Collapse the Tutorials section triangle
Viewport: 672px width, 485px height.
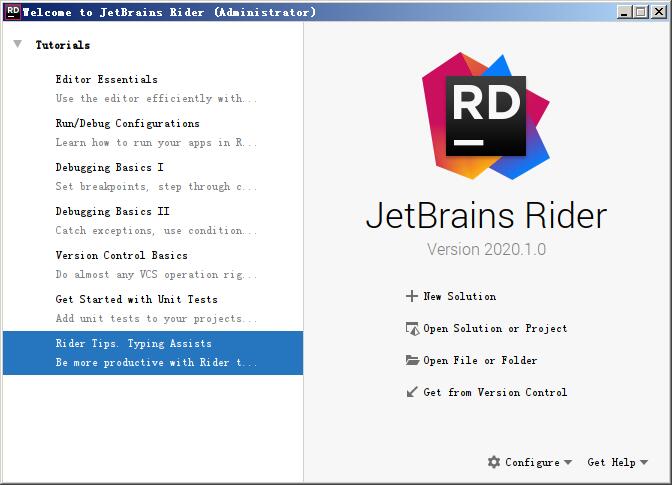coord(18,44)
